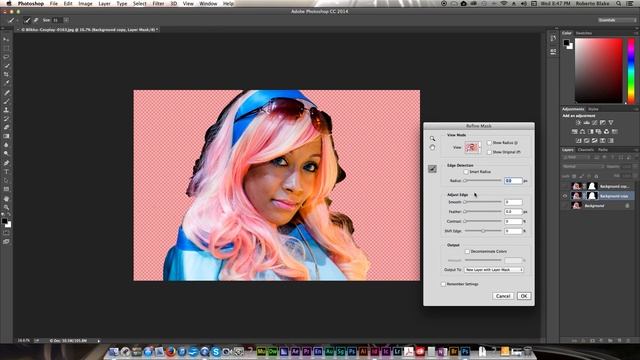Image resolution: width=640 pixels, height=360 pixels.
Task: Switch to the Swatches tab
Action: [x=584, y=33]
